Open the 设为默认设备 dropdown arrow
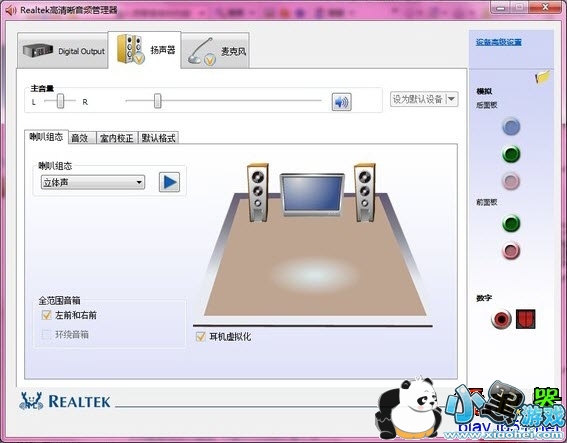 (x=452, y=99)
